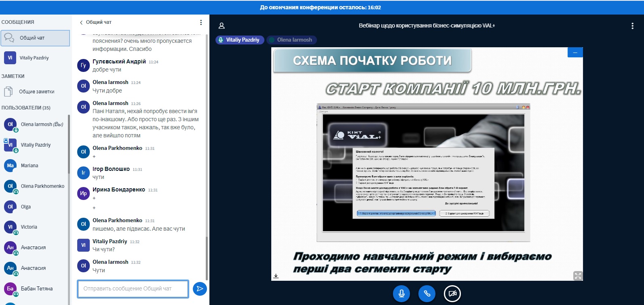
Task: Focus the chat message input field
Action: click(x=133, y=288)
